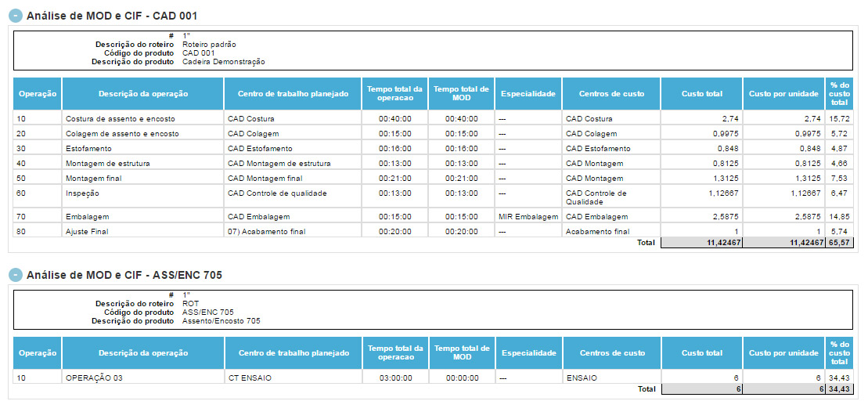This screenshot has width=868, height=401.
Task: Click 'Descrição da operação' header in CAD 001 table
Action: pyautogui.click(x=143, y=94)
